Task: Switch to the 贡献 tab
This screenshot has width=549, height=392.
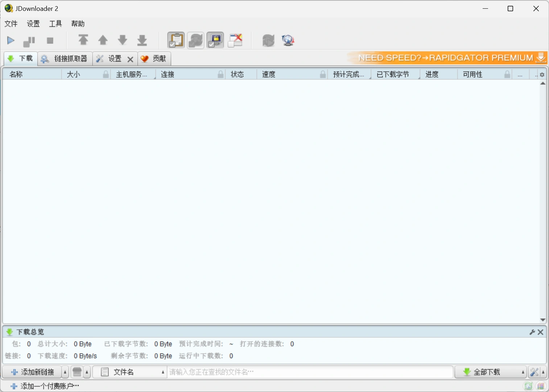Action: [x=154, y=59]
